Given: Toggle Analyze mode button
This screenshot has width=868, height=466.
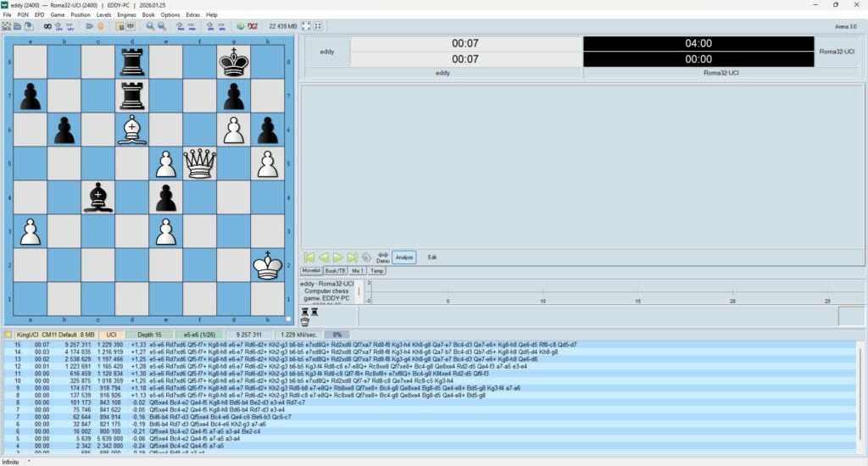Looking at the screenshot, I should [x=403, y=257].
